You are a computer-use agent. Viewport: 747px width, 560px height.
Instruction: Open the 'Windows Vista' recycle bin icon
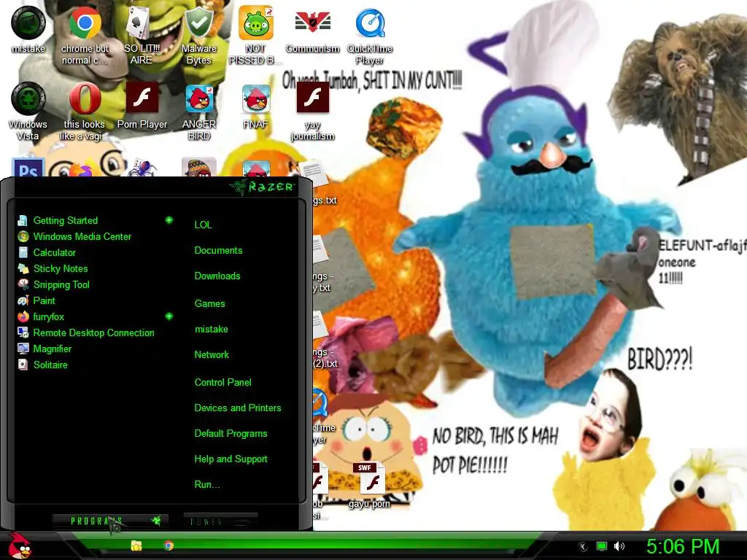pos(28,112)
